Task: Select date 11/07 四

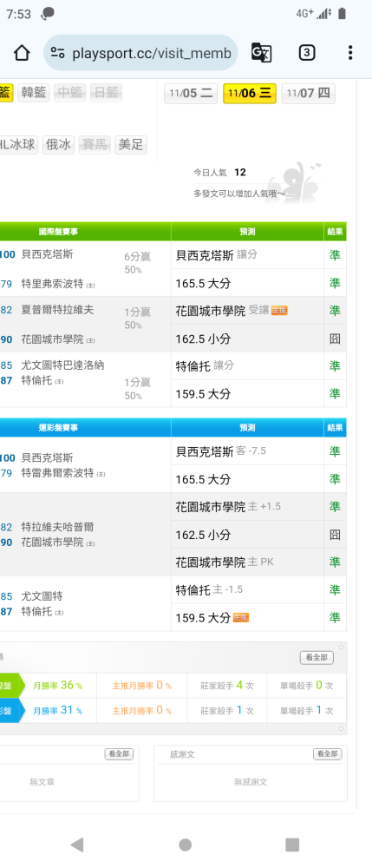Action: [x=309, y=94]
